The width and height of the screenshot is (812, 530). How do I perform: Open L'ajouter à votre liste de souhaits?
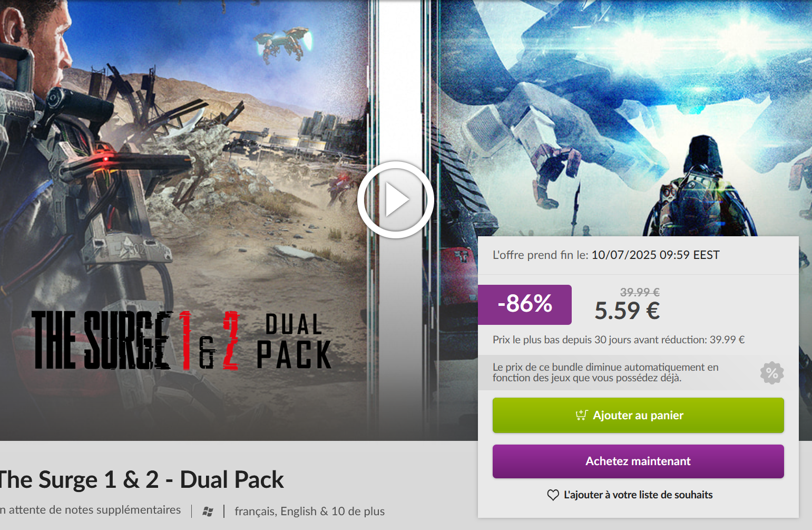pos(638,495)
